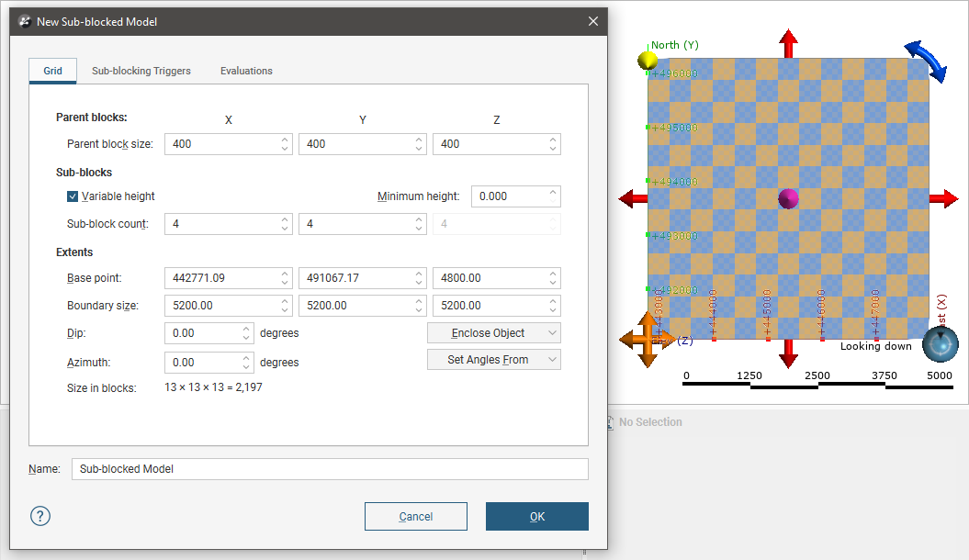Open the Set Angles From dropdown

[x=494, y=360]
